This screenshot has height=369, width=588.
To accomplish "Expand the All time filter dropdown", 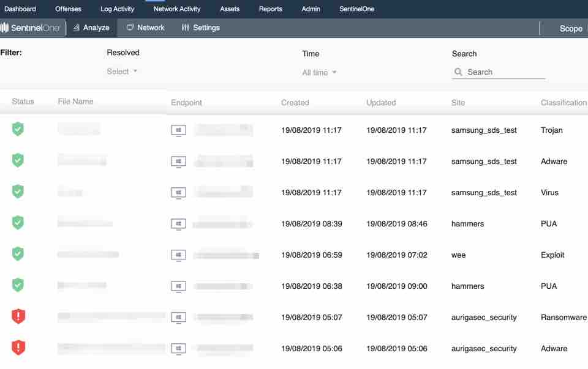I will click(x=319, y=73).
